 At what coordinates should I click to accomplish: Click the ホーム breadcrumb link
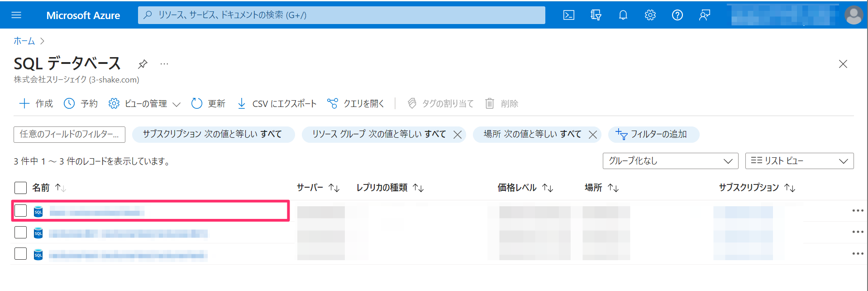click(x=24, y=41)
